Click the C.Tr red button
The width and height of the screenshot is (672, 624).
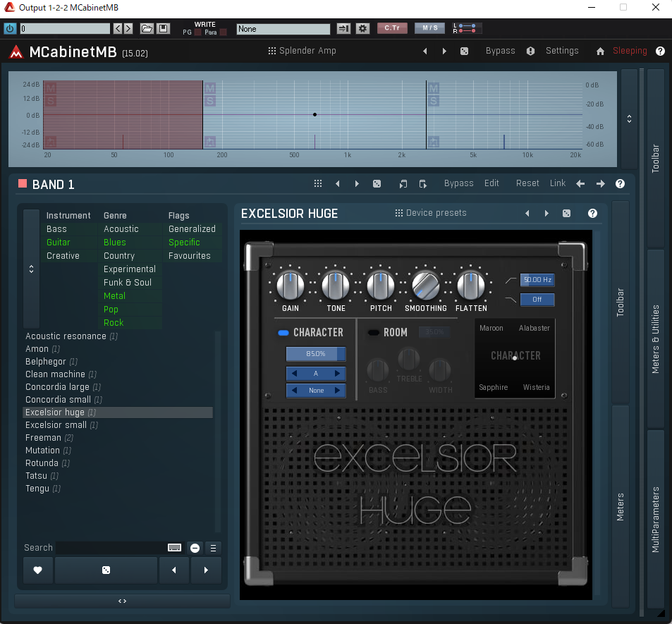click(x=392, y=28)
